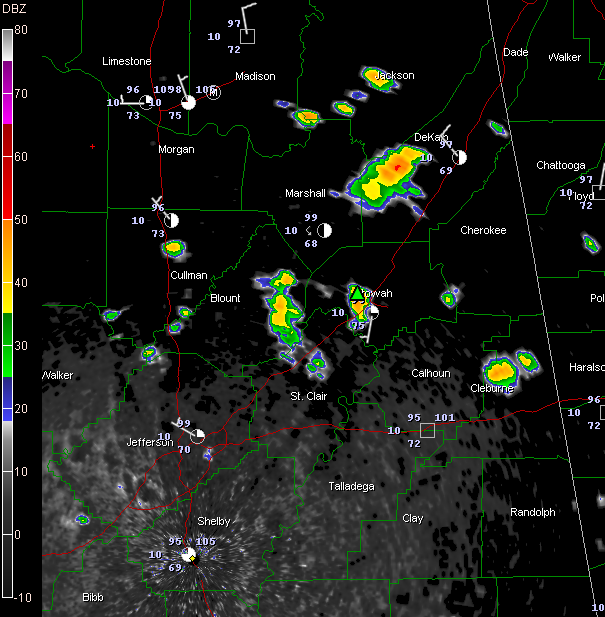This screenshot has width=605, height=617.
Task: Select the Cherokee county label
Action: click(483, 231)
